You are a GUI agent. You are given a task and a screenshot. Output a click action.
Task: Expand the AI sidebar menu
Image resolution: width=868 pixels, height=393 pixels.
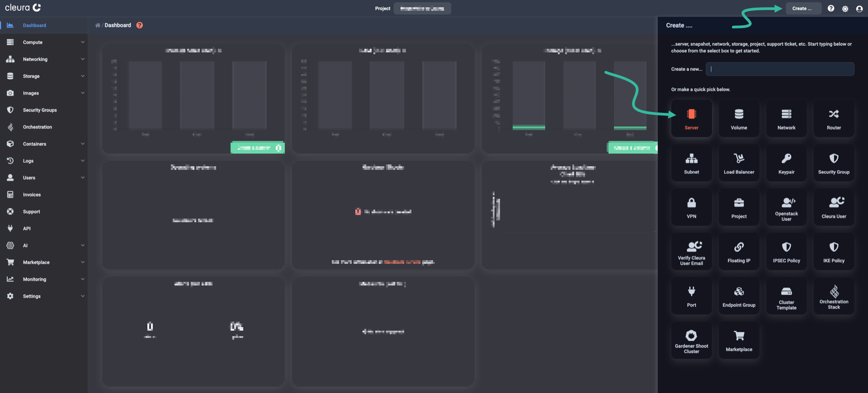44,246
